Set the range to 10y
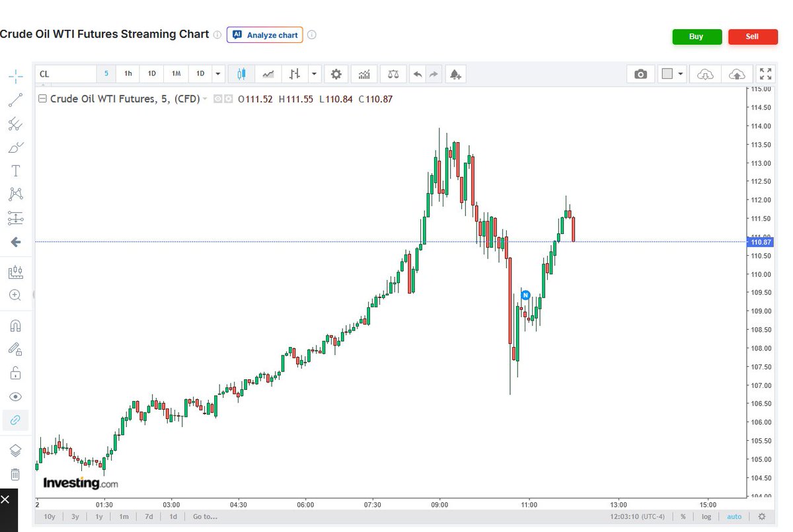 coord(50,517)
